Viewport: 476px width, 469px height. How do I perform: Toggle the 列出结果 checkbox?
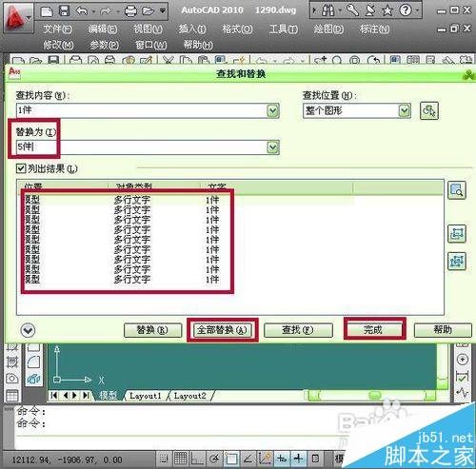click(21, 168)
